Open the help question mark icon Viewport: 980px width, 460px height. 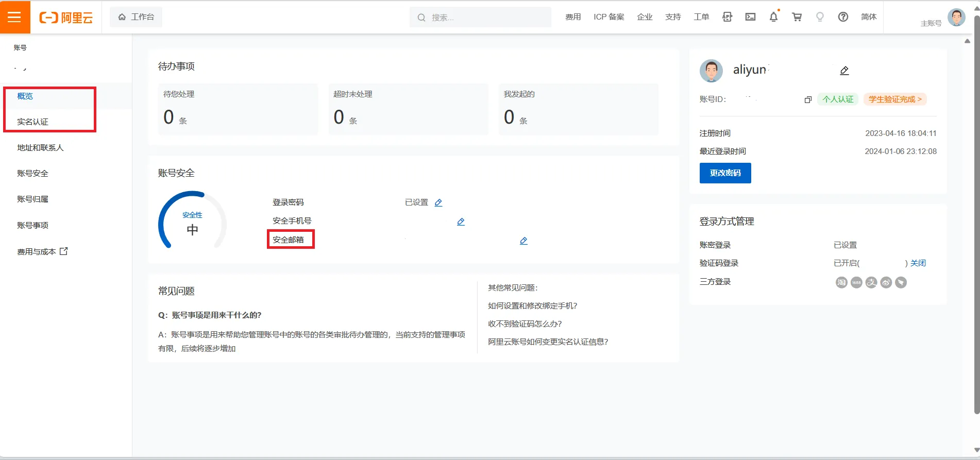[x=843, y=17]
